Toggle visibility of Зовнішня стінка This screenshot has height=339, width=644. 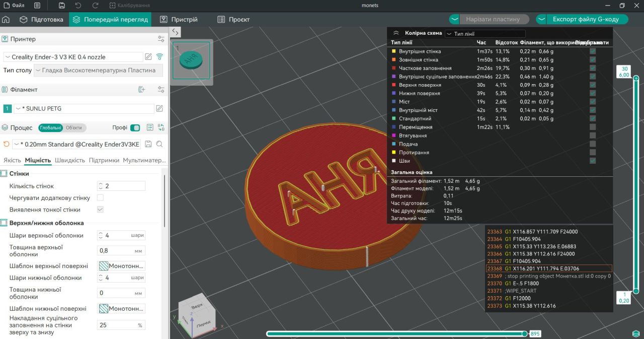(593, 59)
